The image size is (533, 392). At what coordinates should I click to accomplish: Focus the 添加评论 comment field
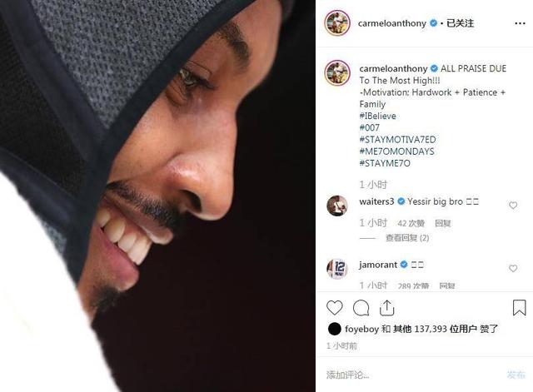point(411,375)
